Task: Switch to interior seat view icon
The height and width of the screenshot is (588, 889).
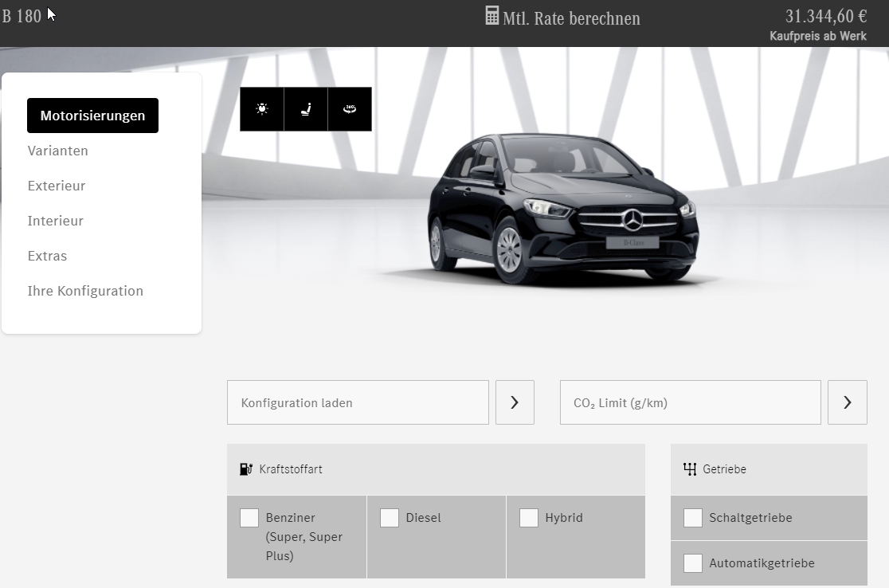Action: pos(306,109)
